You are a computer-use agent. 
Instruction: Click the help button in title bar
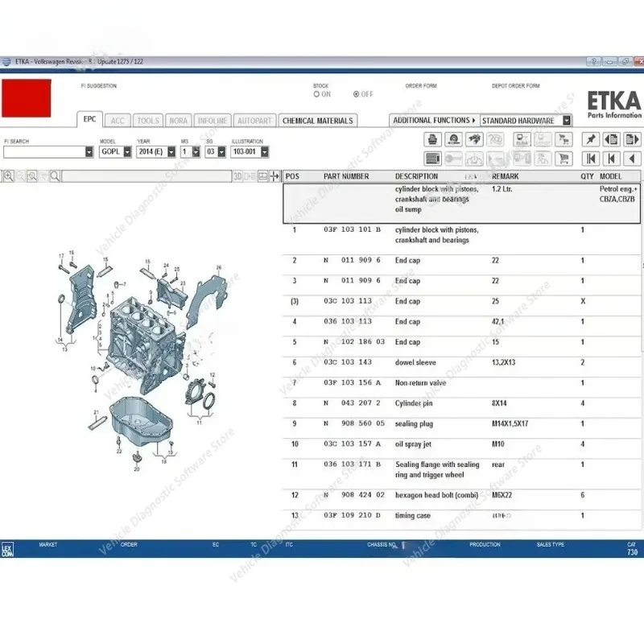(x=593, y=62)
